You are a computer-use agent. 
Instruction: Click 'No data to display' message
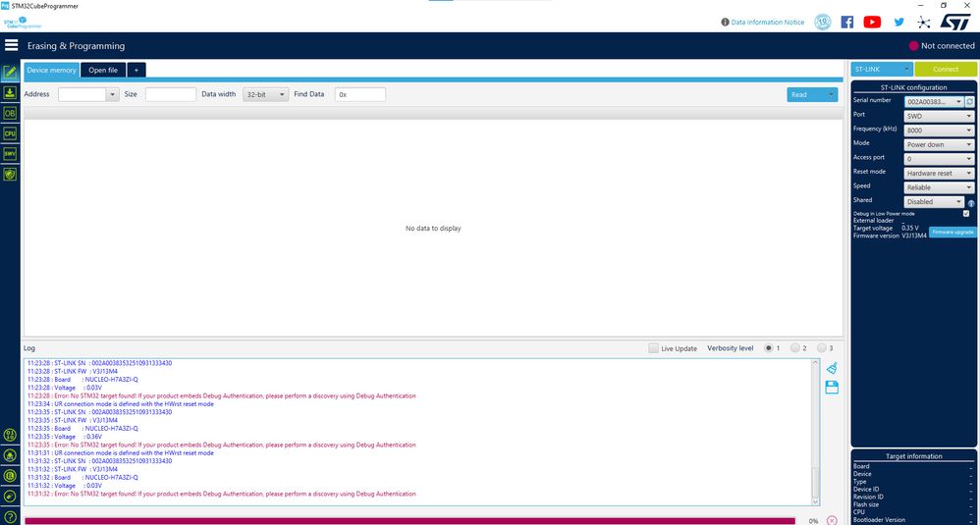pyautogui.click(x=433, y=229)
